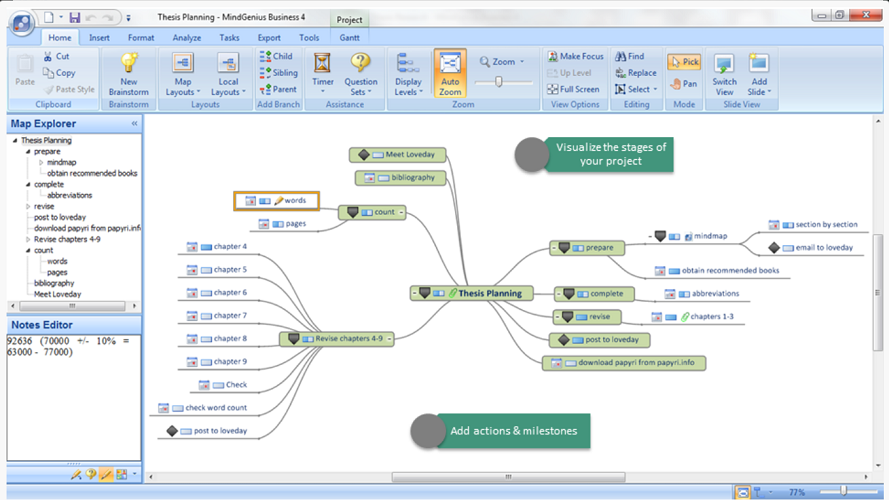This screenshot has height=500, width=889.
Task: Adjust the ribbon zoom slider
Action: pos(501,83)
